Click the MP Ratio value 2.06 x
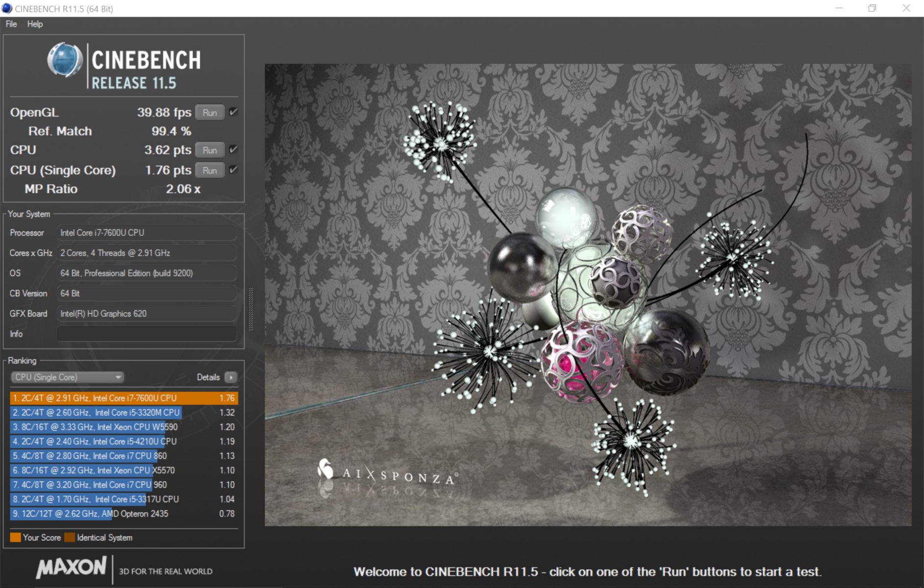The image size is (924, 588). tap(183, 189)
